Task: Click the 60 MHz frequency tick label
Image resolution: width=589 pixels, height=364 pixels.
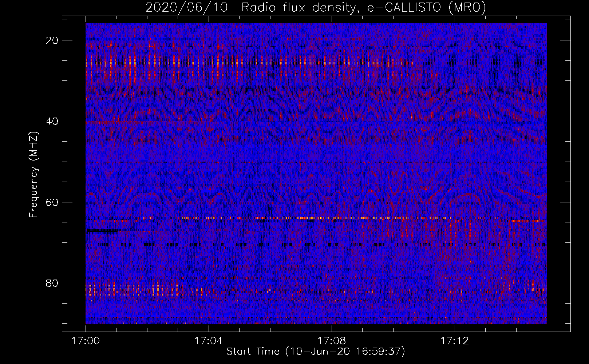Action: pyautogui.click(x=52, y=202)
